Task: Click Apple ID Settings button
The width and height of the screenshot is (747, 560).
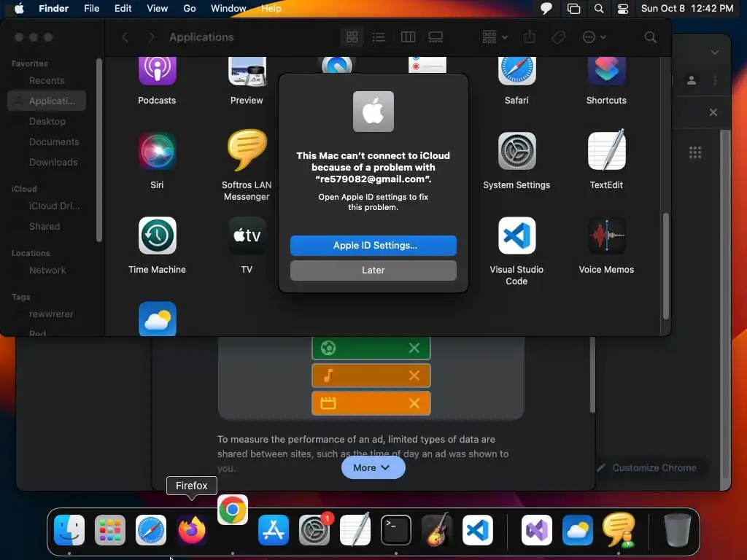Action: pos(373,245)
